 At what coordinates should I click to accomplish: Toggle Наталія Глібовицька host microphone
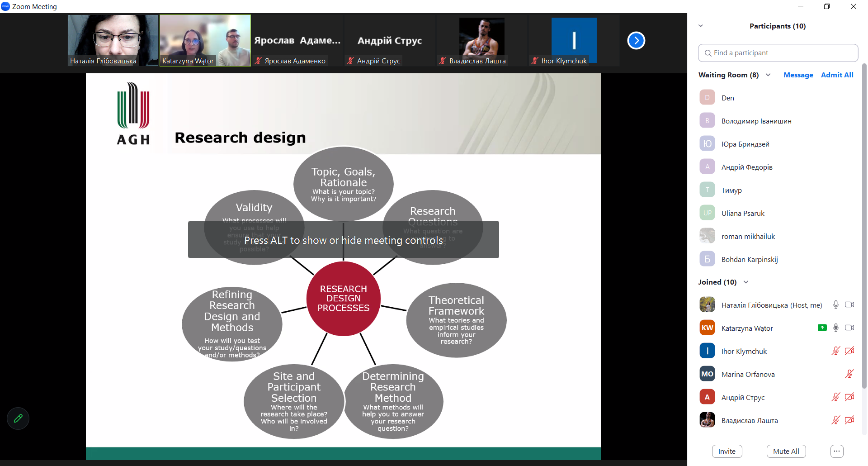835,305
